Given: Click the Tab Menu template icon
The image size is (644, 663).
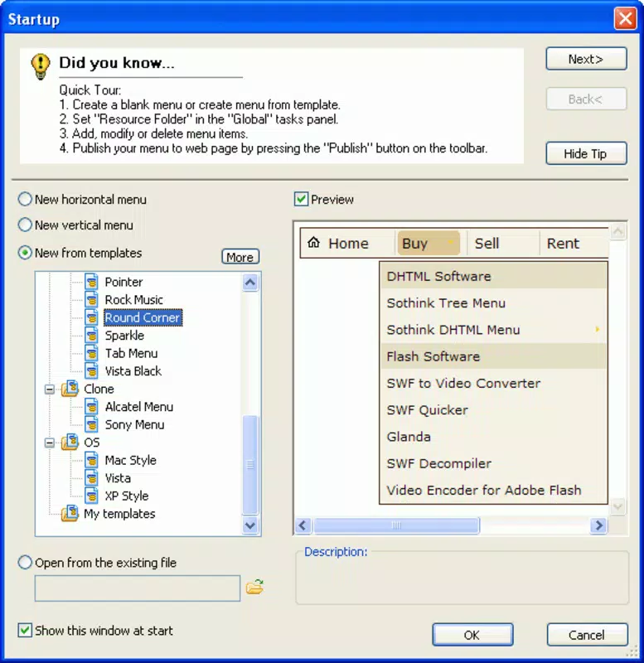Looking at the screenshot, I should pos(91,353).
